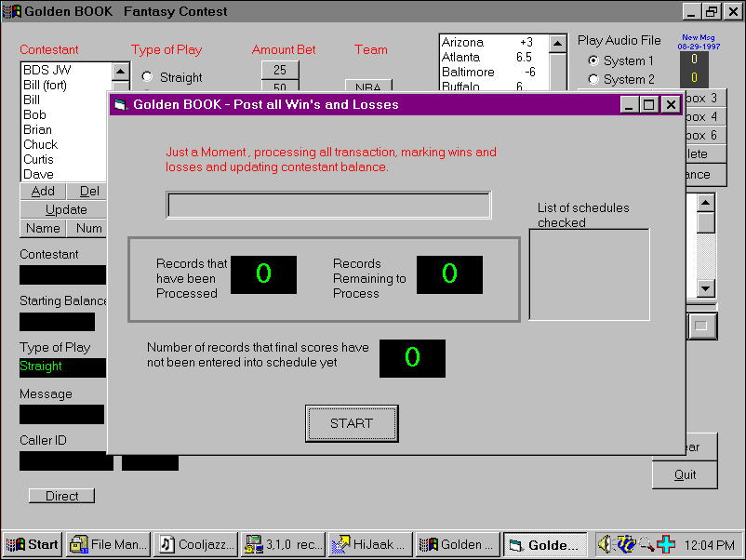Click the Message black field
The height and width of the screenshot is (560, 746).
pyautogui.click(x=61, y=414)
